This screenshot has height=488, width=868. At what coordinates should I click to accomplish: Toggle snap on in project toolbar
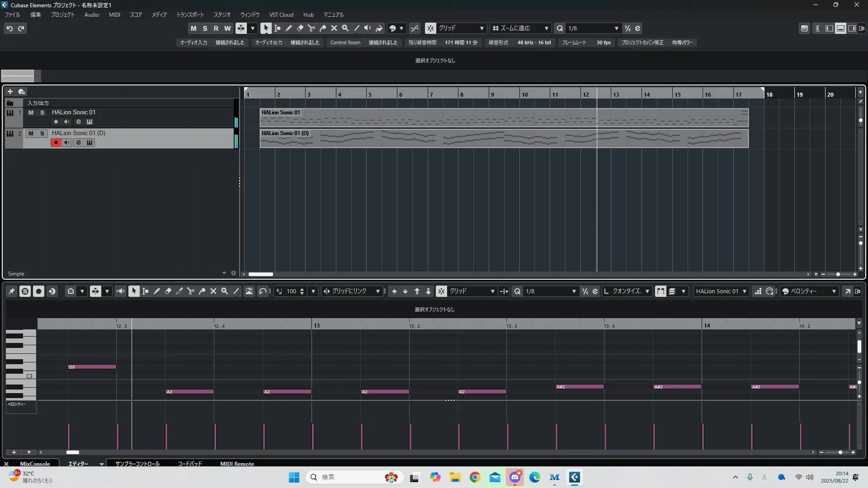coord(430,28)
